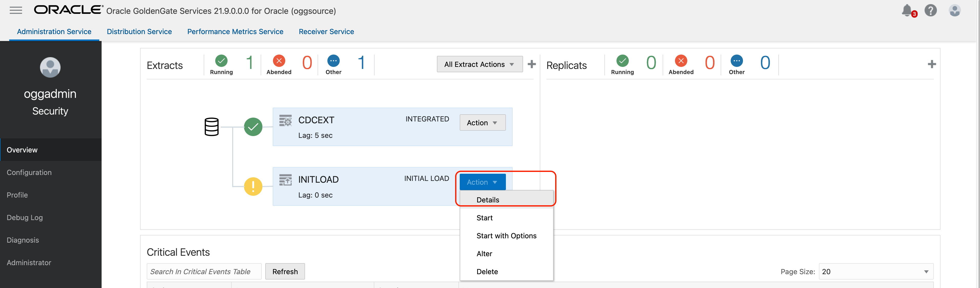Click the Refresh button in Critical Events
The image size is (980, 288).
(x=285, y=271)
